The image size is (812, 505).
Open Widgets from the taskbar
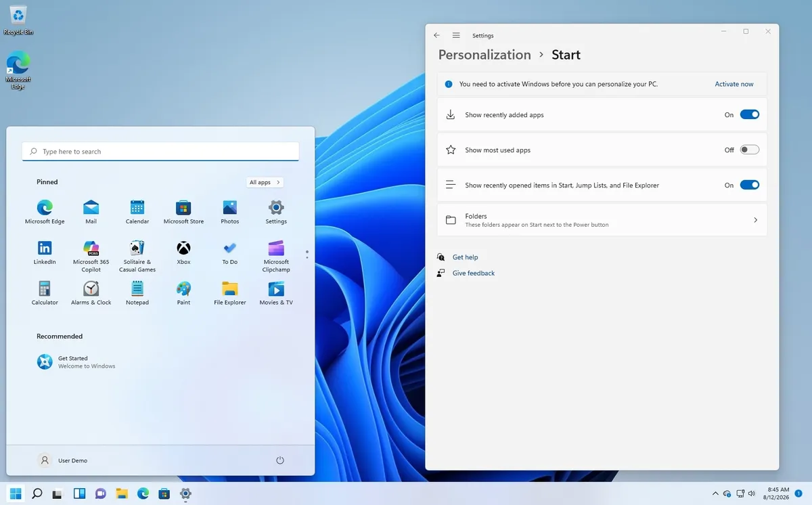tap(79, 493)
